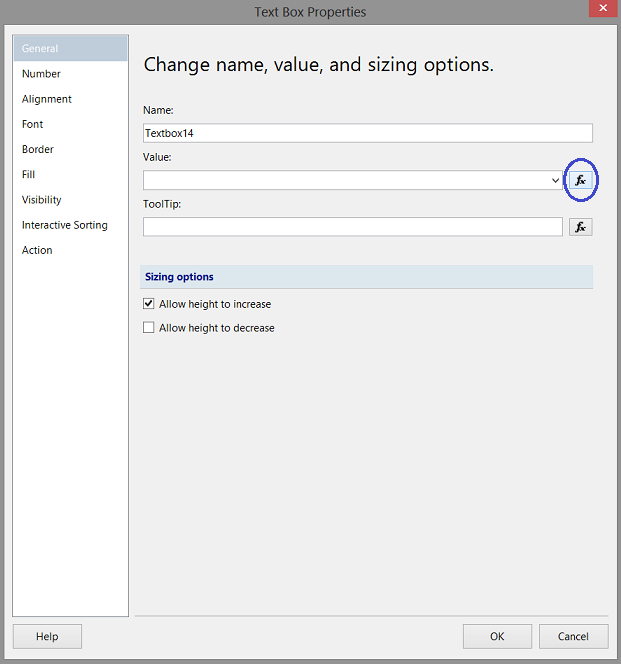Enable Allow height to decrease option
The image size is (621, 664).
[x=149, y=328]
